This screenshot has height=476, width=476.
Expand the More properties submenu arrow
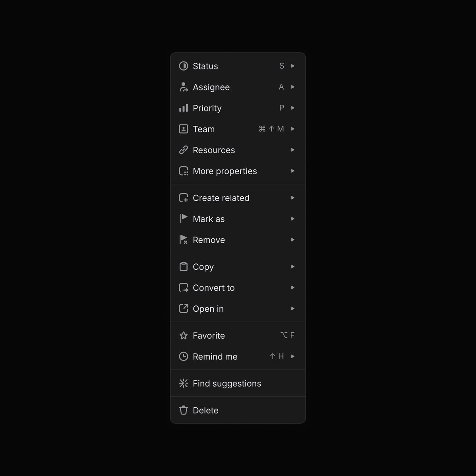[293, 171]
